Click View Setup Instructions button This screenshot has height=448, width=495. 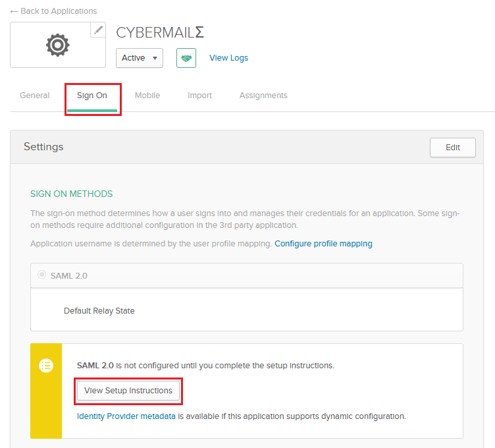128,391
